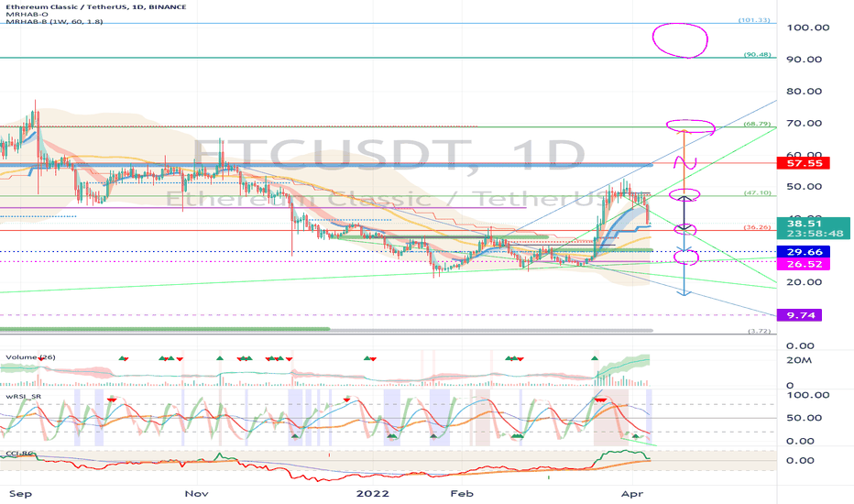854x504 pixels.
Task: Select the CCI_RC indicator label
Action: tap(19, 454)
